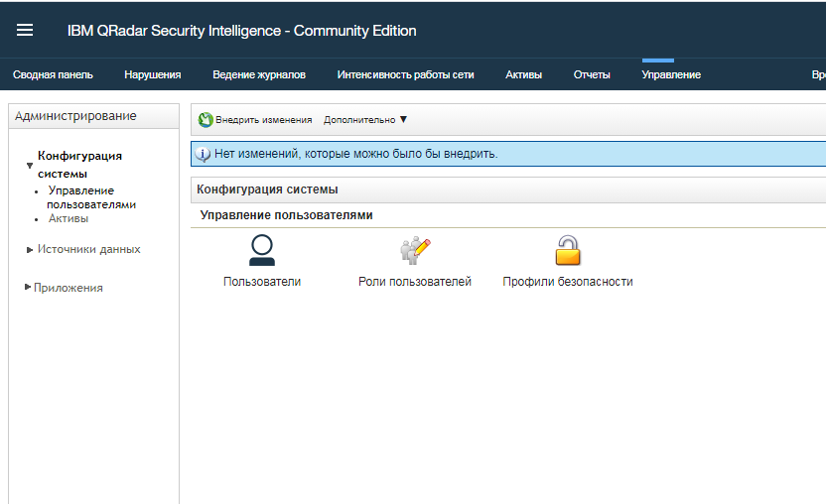Click the green Deploy Changes icon

pyautogui.click(x=206, y=120)
